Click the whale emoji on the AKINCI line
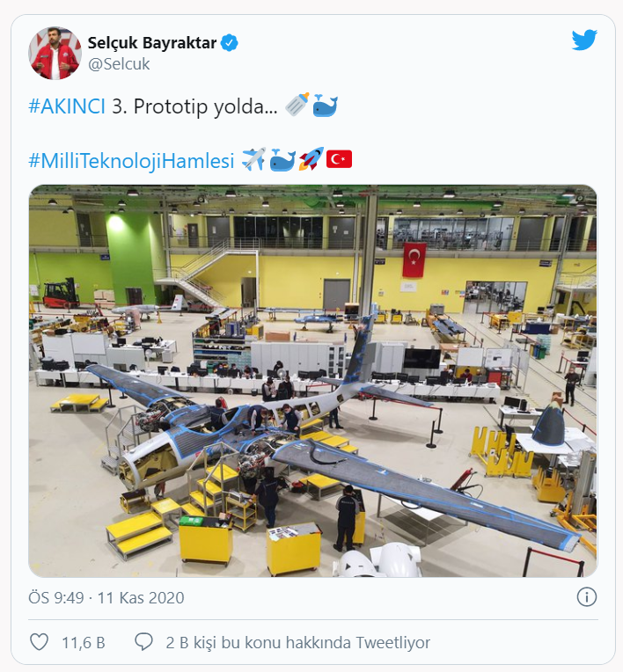623x672 pixels. click(325, 106)
